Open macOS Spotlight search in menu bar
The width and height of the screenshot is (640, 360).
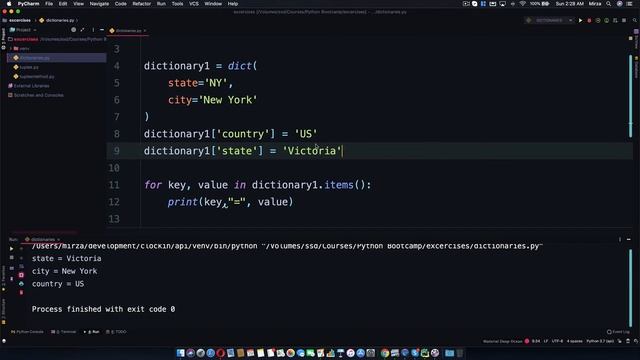(x=609, y=4)
